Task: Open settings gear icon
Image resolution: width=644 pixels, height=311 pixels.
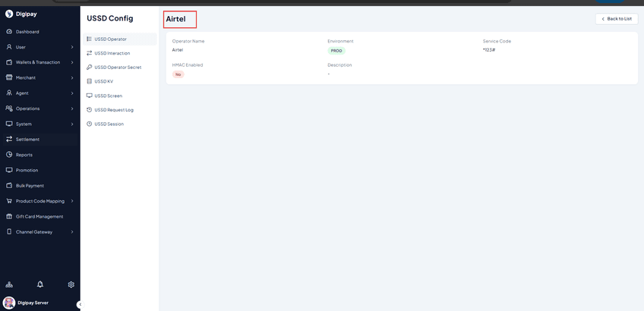Action: 71,284
